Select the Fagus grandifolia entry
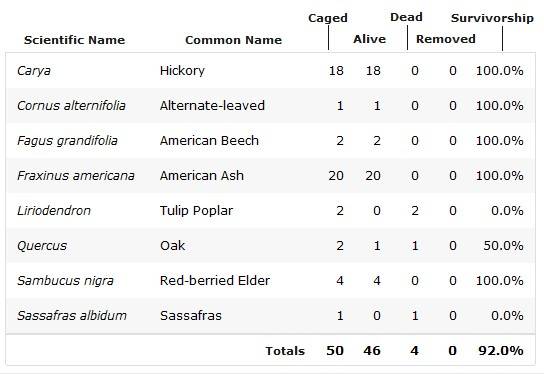 67,141
